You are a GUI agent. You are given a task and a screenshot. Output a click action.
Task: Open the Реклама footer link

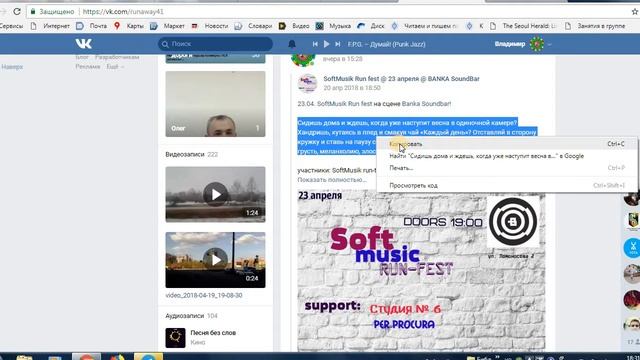[x=88, y=67]
